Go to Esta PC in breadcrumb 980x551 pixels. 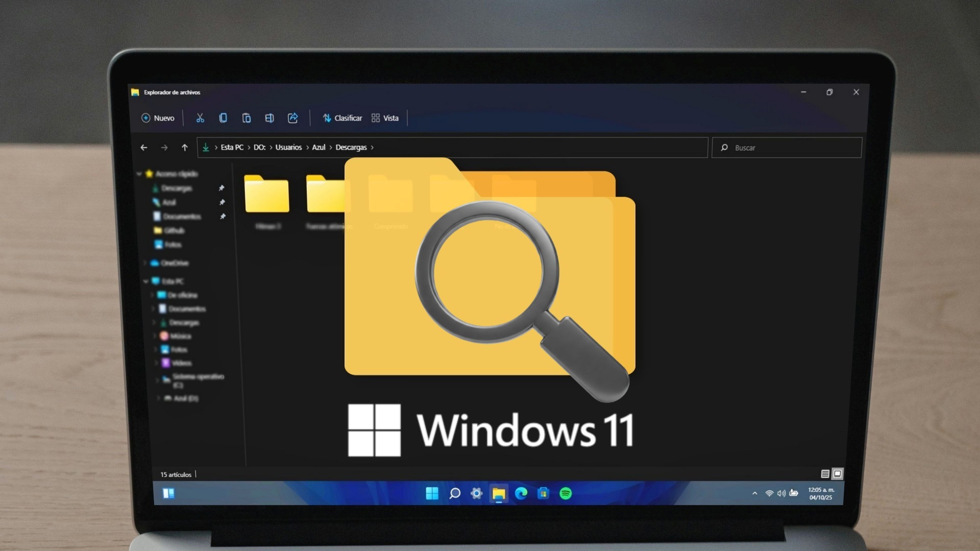coord(232,147)
